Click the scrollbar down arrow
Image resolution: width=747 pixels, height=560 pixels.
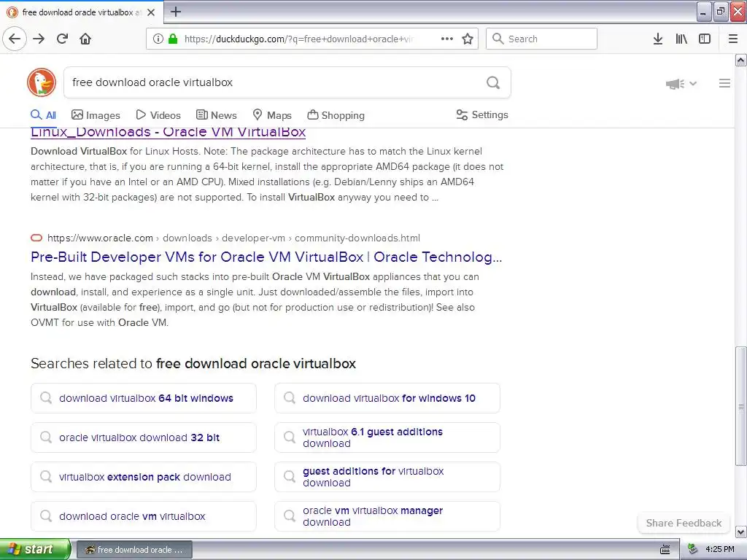coord(740,532)
